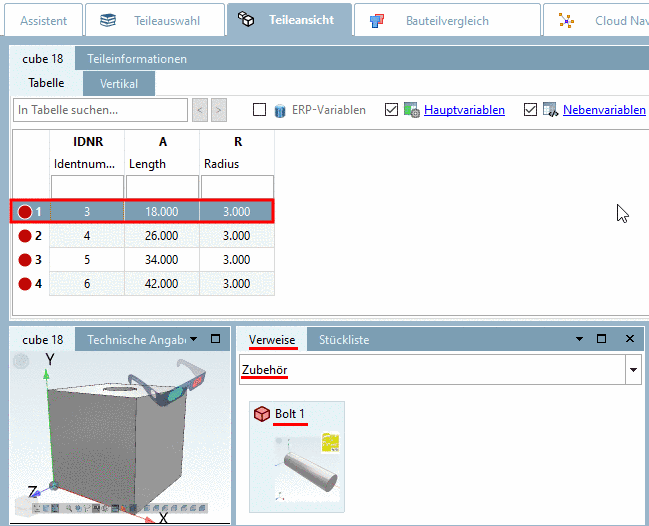649x526 pixels.
Task: Enable the ERP-Variablen checkbox
Action: tap(260, 110)
